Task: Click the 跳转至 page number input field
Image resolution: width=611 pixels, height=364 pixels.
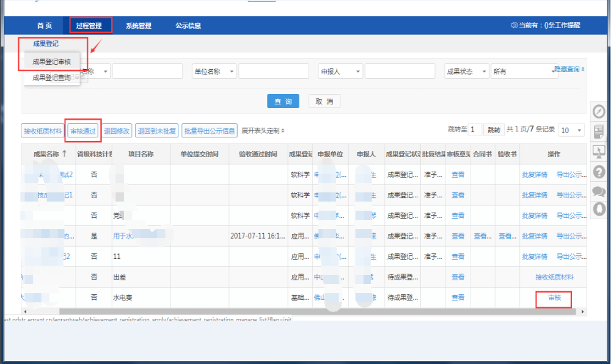Action: click(475, 130)
